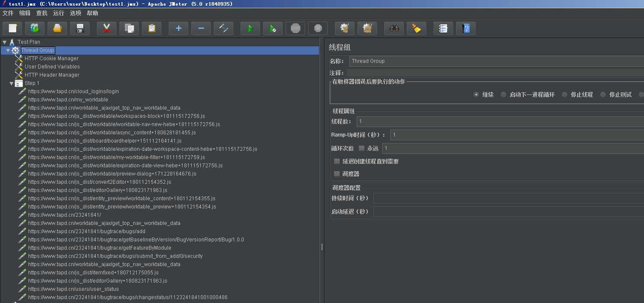Select the 继续 radio button

[x=476, y=94]
